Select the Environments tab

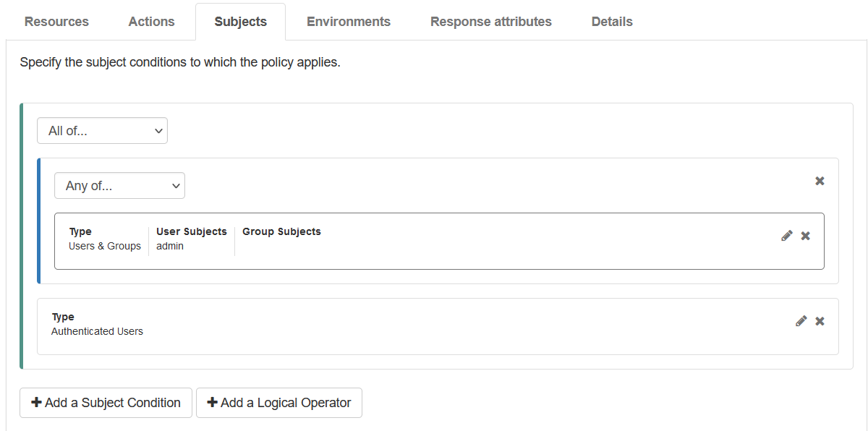point(348,21)
